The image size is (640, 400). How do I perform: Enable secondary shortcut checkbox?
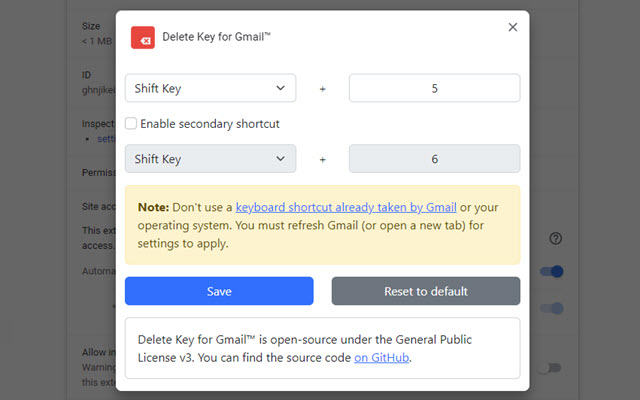click(131, 124)
